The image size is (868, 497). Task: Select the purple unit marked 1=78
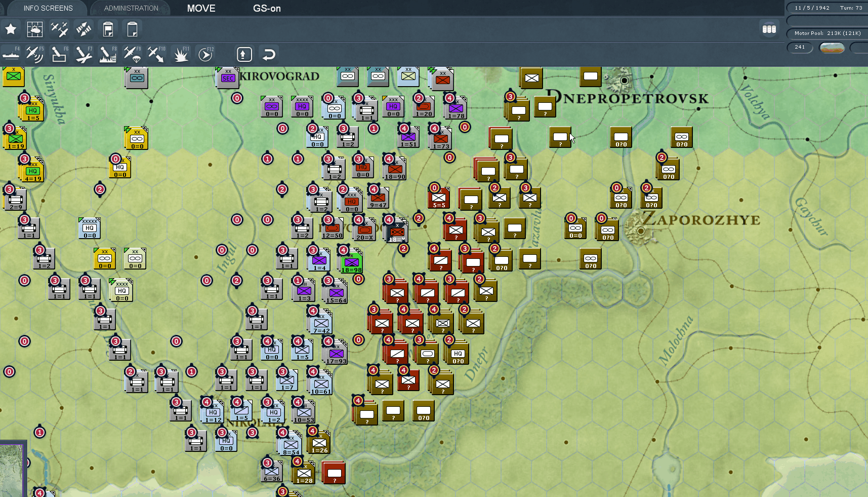point(456,108)
